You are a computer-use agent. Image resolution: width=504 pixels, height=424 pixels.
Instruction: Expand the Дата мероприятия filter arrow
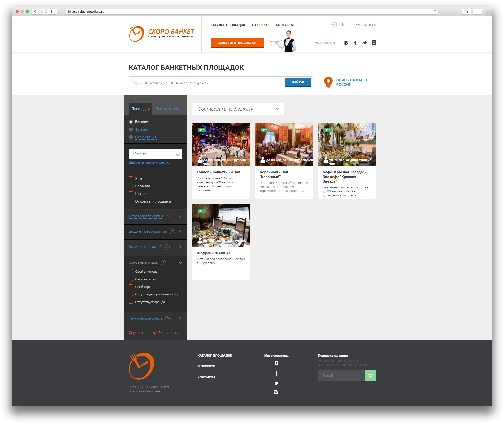pos(180,216)
